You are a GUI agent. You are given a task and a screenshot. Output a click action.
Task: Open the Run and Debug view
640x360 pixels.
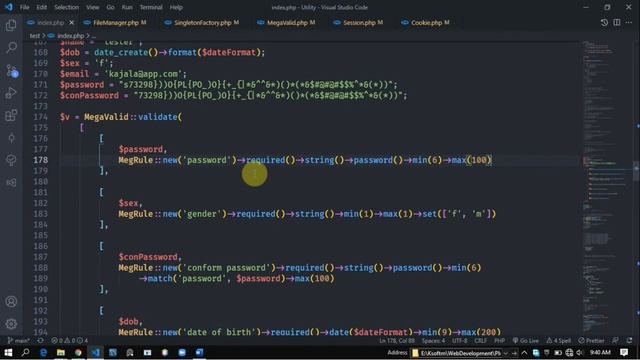point(11,93)
